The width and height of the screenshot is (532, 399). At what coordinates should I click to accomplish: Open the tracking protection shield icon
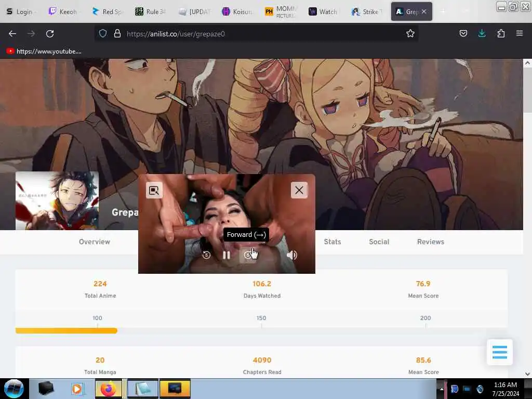point(103,34)
